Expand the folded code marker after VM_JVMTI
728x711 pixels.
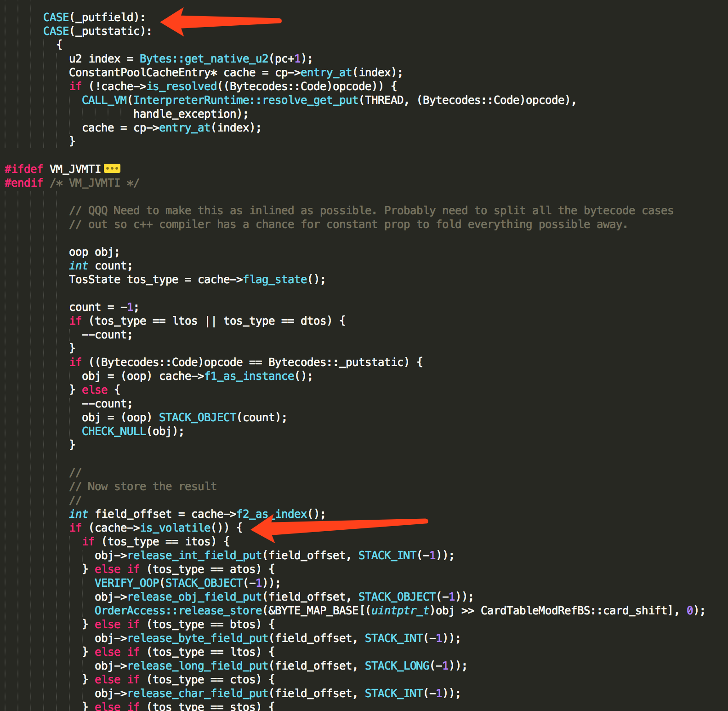112,169
